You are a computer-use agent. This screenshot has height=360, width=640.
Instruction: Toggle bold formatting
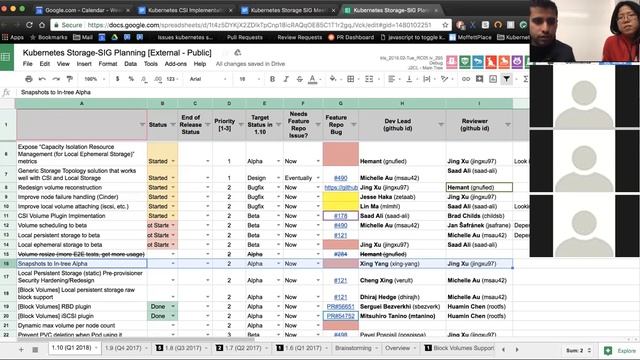pyautogui.click(x=272, y=79)
